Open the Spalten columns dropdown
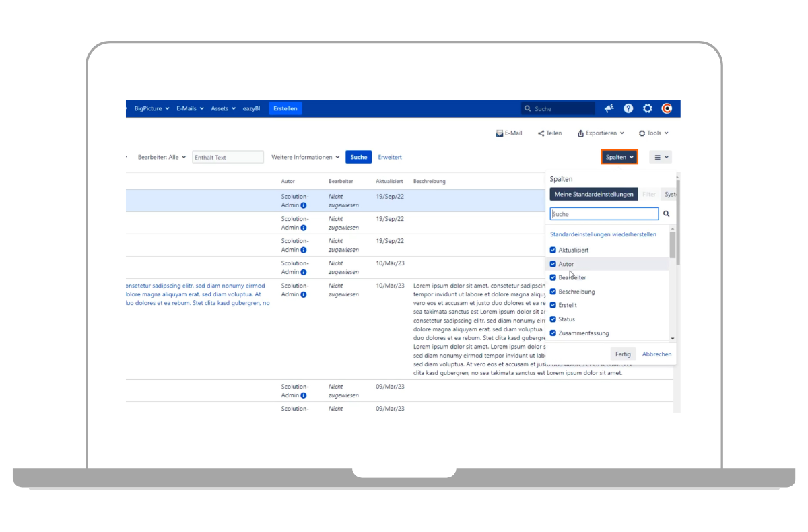The width and height of the screenshot is (808, 532). tap(619, 157)
